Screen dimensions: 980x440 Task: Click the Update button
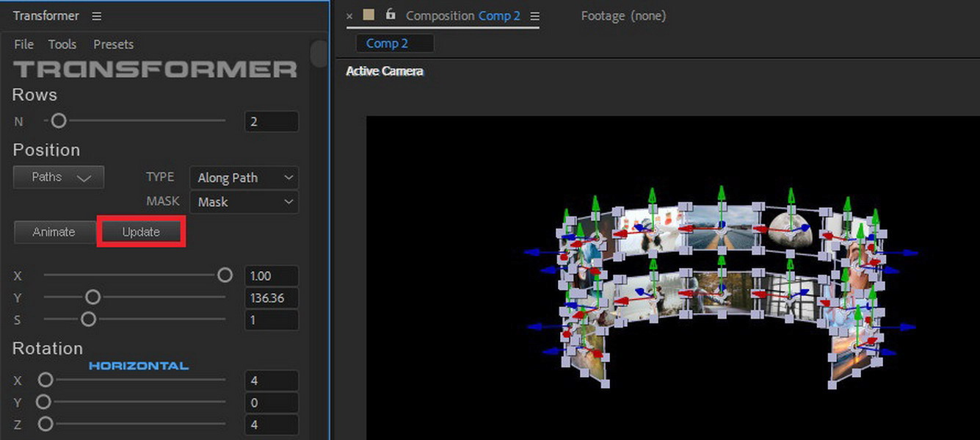point(141,232)
